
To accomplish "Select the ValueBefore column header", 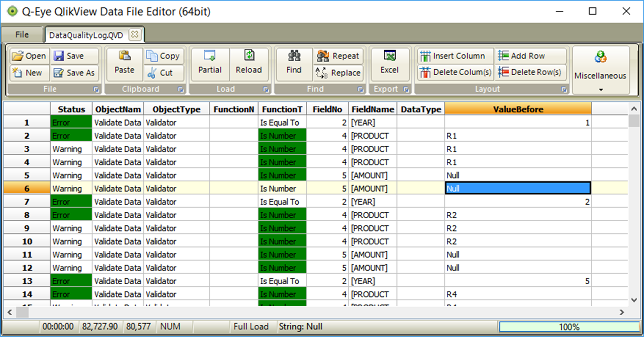I will pyautogui.click(x=518, y=109).
